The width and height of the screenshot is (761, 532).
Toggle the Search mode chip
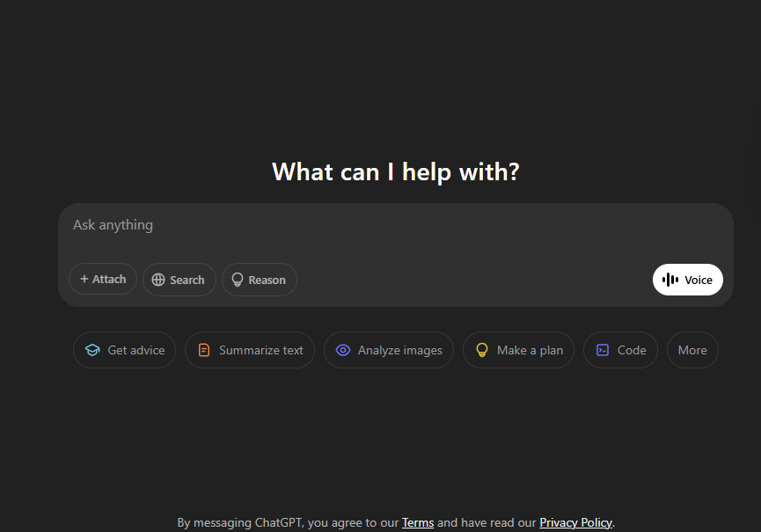click(179, 280)
